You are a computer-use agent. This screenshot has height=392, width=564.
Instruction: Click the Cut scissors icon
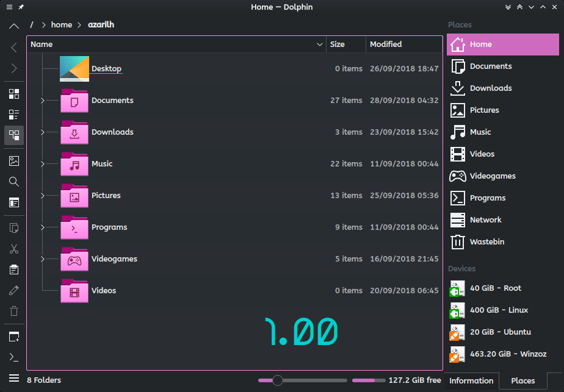(x=14, y=249)
